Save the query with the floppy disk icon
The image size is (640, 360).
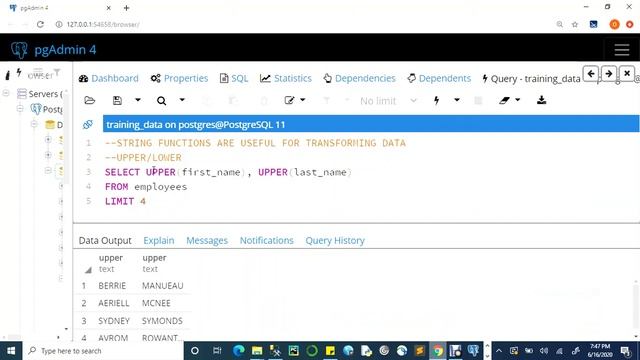[117, 100]
